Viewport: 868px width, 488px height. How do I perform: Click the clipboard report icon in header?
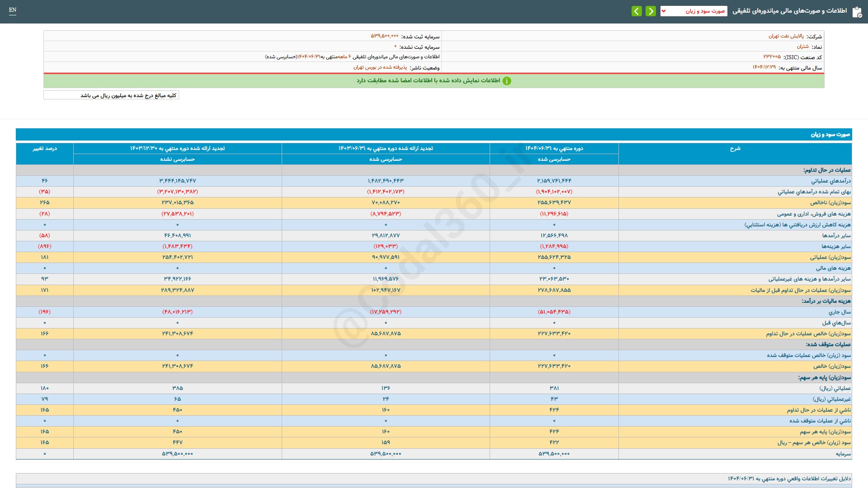pyautogui.click(x=857, y=12)
